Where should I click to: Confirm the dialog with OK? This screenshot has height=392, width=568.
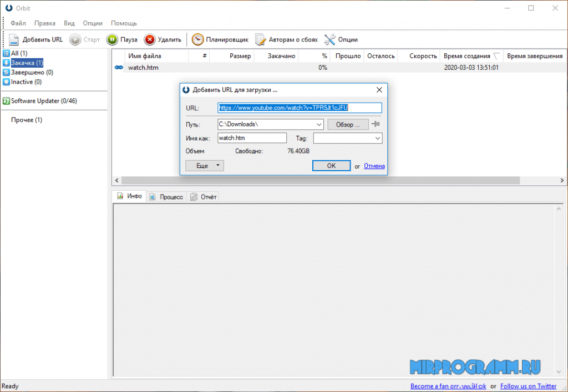pos(331,166)
